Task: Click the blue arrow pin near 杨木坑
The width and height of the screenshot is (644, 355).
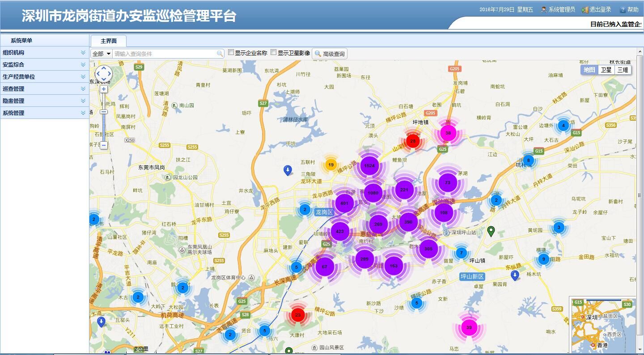Action: (x=515, y=275)
